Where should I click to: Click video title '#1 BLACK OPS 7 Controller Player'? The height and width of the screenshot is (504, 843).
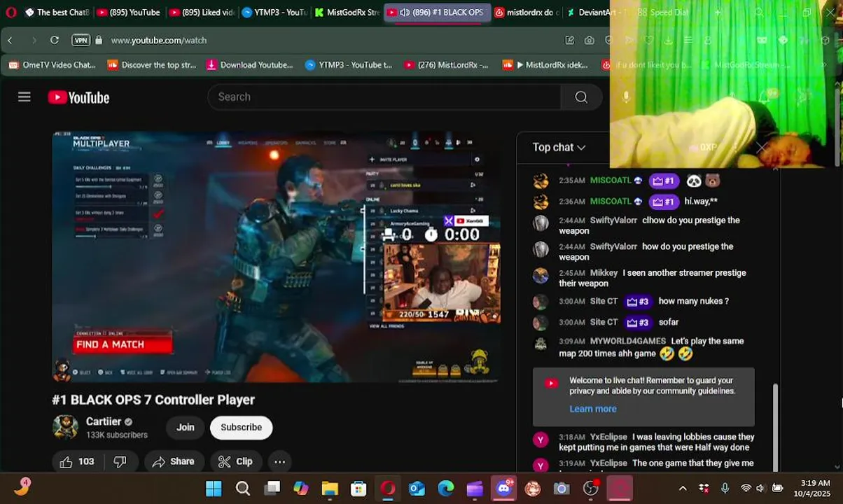click(x=153, y=400)
